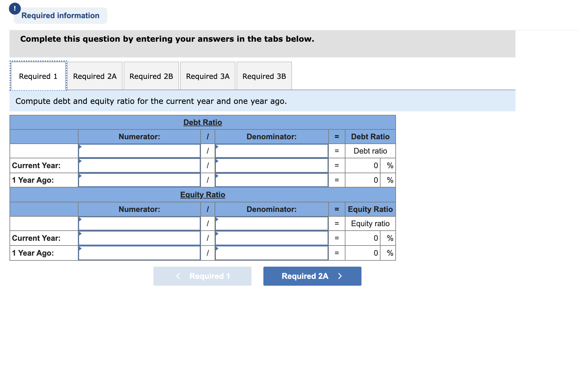This screenshot has width=588, height=372.
Task: Select the Required 1 tab
Action: [38, 76]
